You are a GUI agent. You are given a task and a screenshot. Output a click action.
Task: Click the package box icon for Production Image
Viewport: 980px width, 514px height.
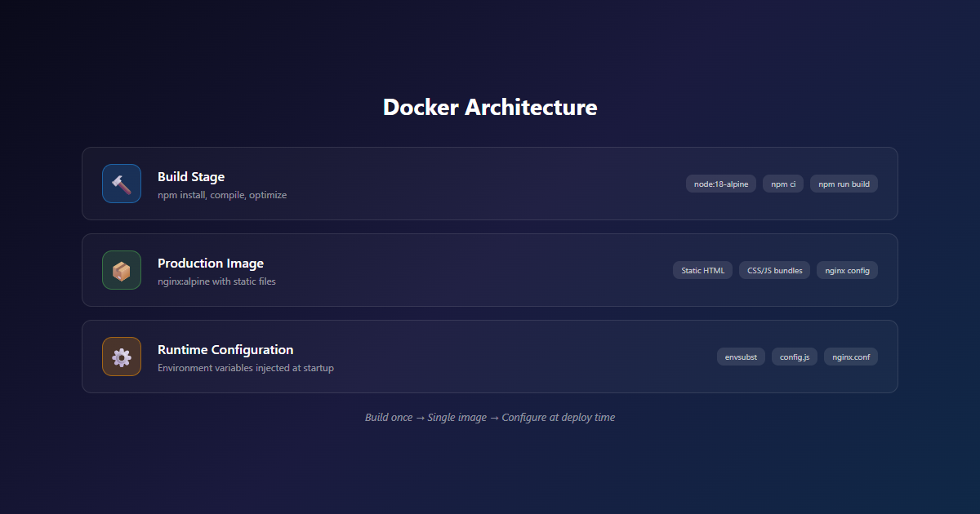122,270
